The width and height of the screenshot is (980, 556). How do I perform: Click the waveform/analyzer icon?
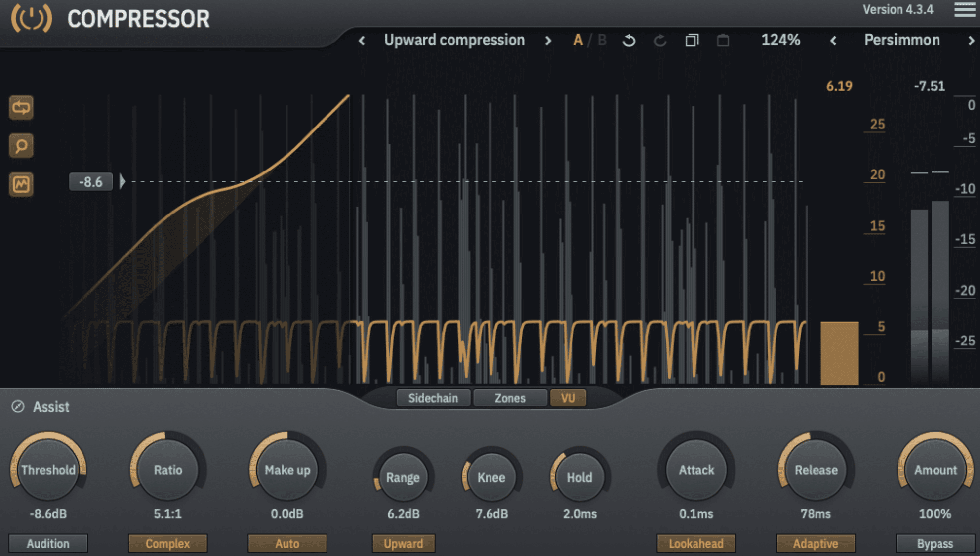click(x=21, y=185)
